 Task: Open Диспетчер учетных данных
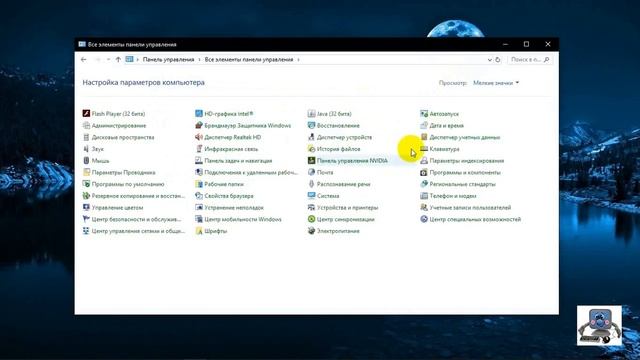tap(460, 137)
